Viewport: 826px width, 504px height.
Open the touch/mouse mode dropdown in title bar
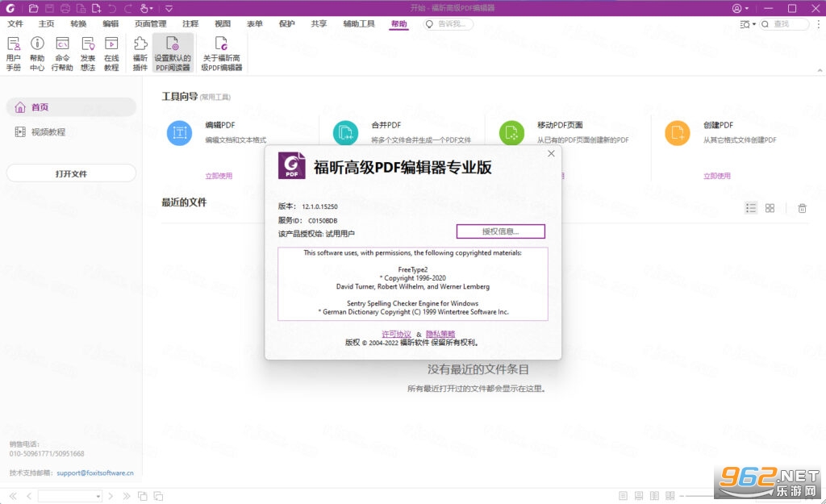pyautogui.click(x=147, y=8)
